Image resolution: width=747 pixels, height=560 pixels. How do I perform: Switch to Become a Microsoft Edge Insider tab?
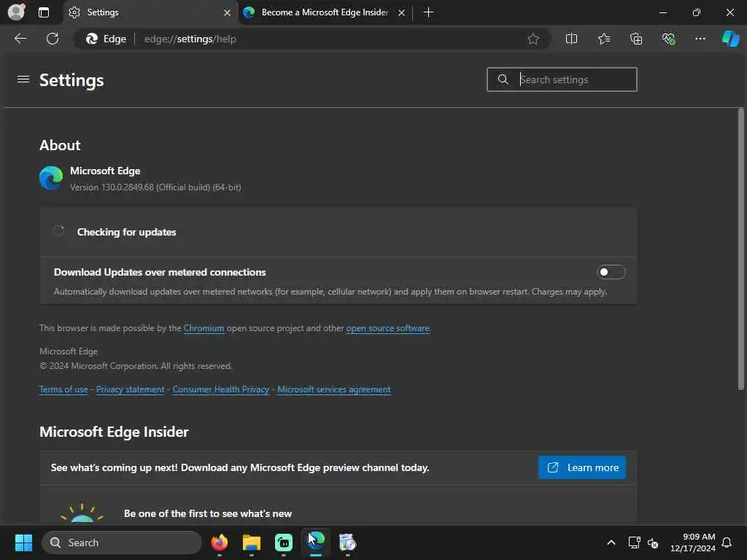325,12
